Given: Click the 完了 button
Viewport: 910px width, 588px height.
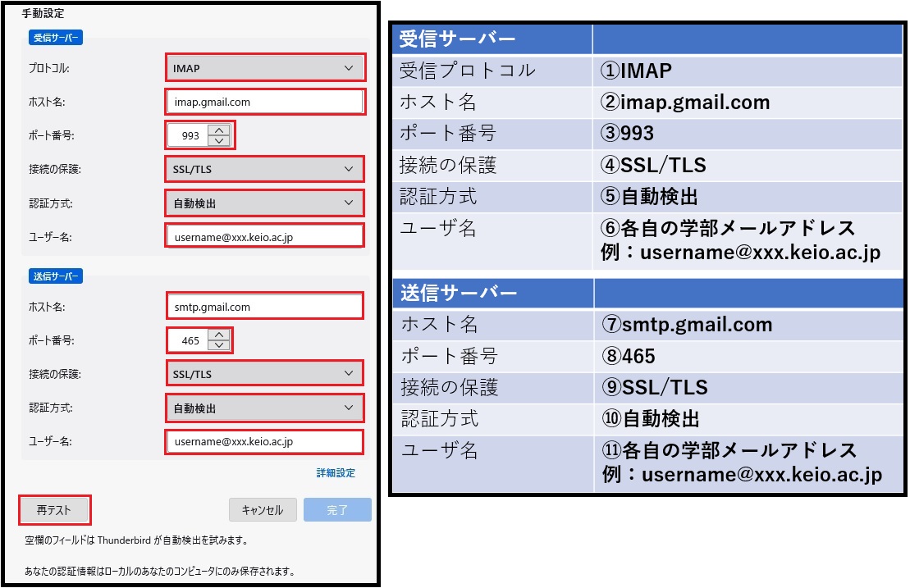Looking at the screenshot, I should (x=337, y=510).
